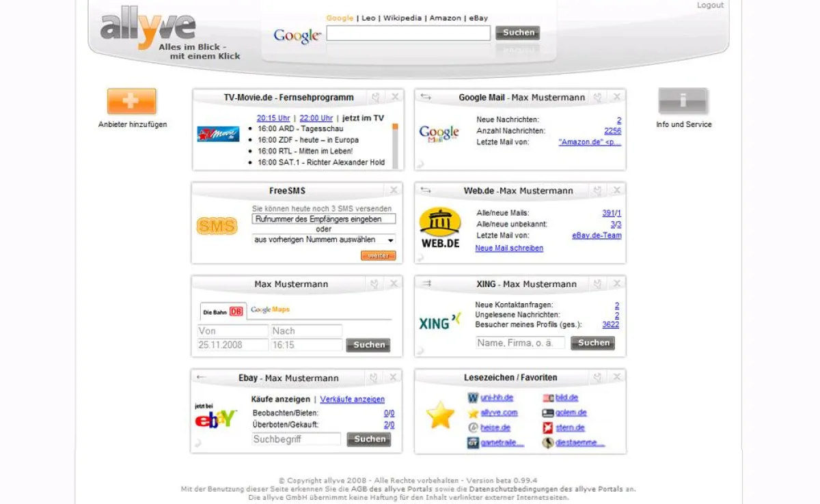Open the Info und Service icon
820x504 pixels.
(x=683, y=101)
